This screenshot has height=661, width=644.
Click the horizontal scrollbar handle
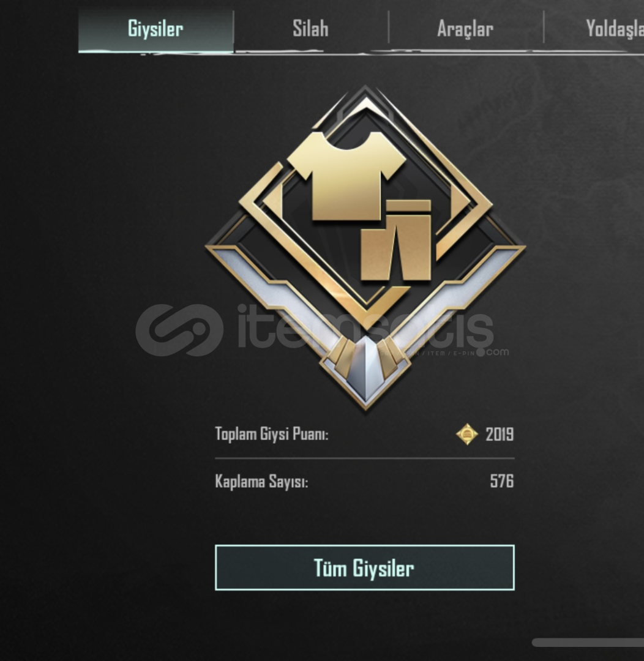tap(588, 643)
